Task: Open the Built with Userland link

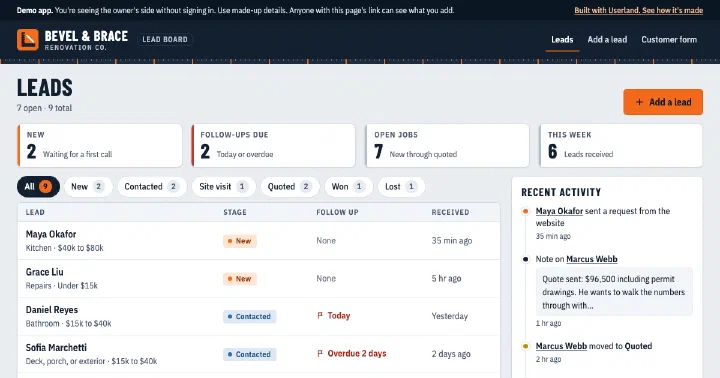Action: click(x=638, y=10)
